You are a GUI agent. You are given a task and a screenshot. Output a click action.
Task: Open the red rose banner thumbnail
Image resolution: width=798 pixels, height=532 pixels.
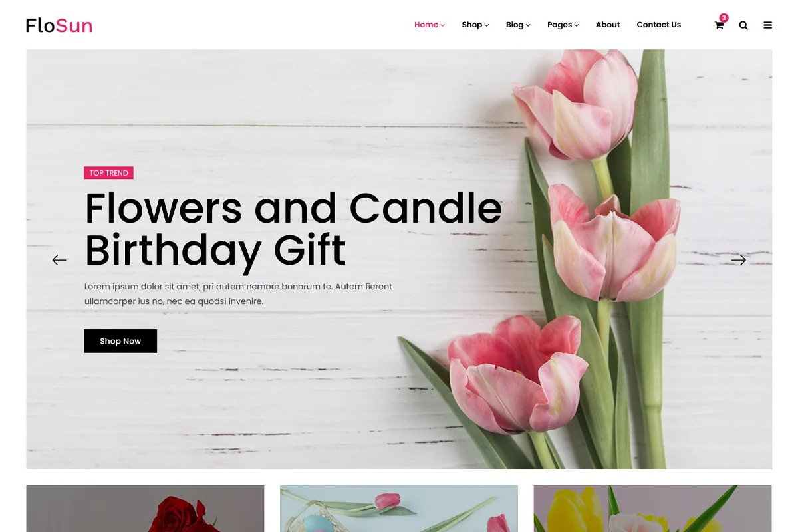[x=145, y=509]
